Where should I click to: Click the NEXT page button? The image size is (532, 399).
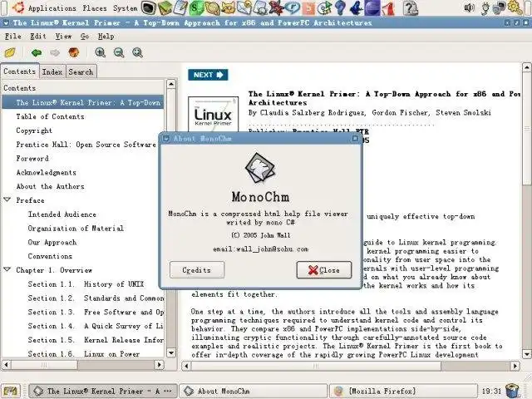point(208,75)
